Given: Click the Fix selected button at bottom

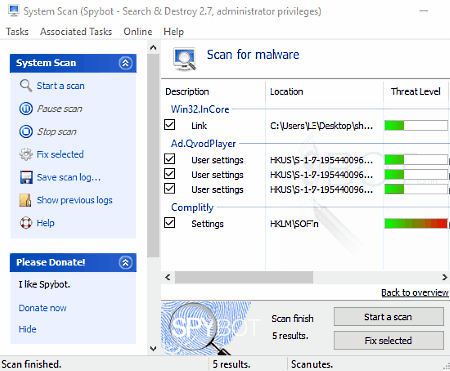Looking at the screenshot, I should [389, 340].
